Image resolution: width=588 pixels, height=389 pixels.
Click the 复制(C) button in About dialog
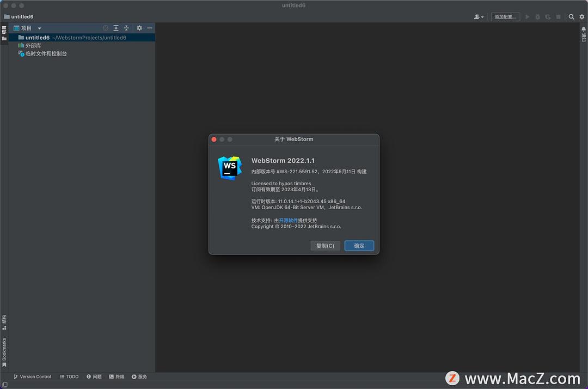[325, 246]
